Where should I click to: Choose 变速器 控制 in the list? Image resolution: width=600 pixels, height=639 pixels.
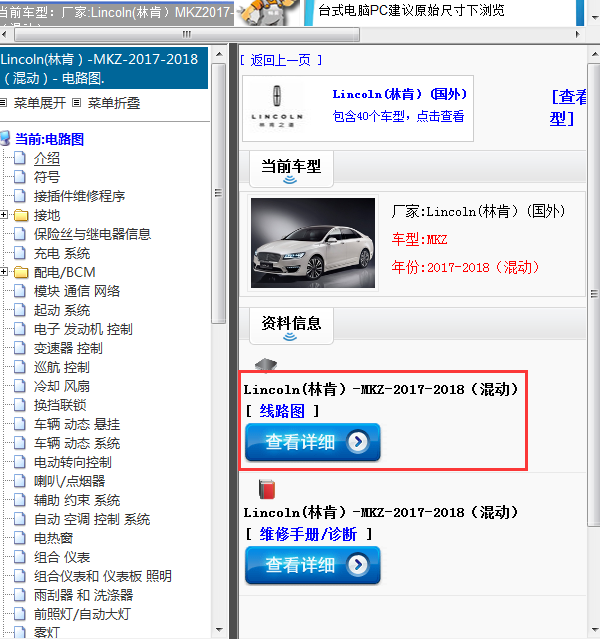pos(68,348)
